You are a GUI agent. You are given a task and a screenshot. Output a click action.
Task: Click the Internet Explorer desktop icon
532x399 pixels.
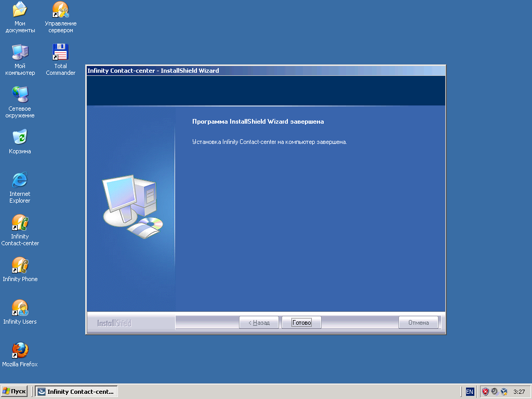pyautogui.click(x=20, y=180)
